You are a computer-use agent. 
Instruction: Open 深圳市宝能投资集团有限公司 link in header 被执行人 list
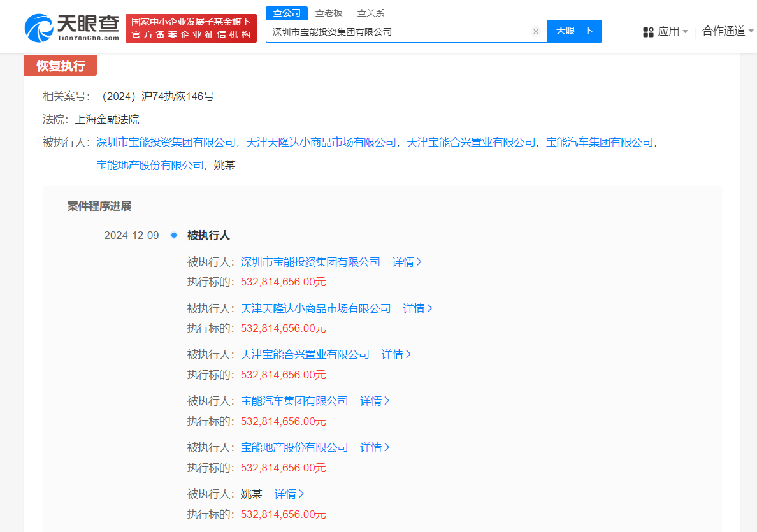click(166, 143)
